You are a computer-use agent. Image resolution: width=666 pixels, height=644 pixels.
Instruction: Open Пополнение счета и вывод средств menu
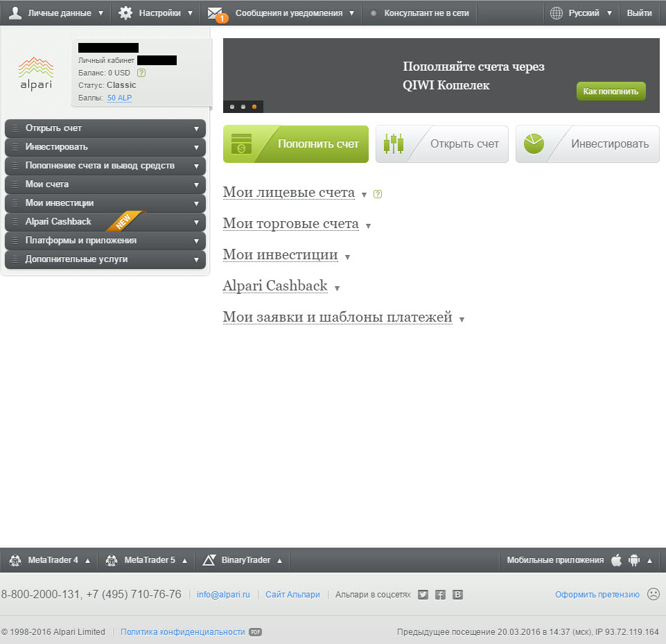point(105,166)
